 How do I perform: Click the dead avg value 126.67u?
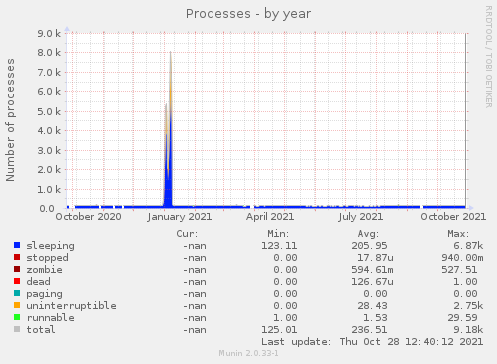click(372, 282)
